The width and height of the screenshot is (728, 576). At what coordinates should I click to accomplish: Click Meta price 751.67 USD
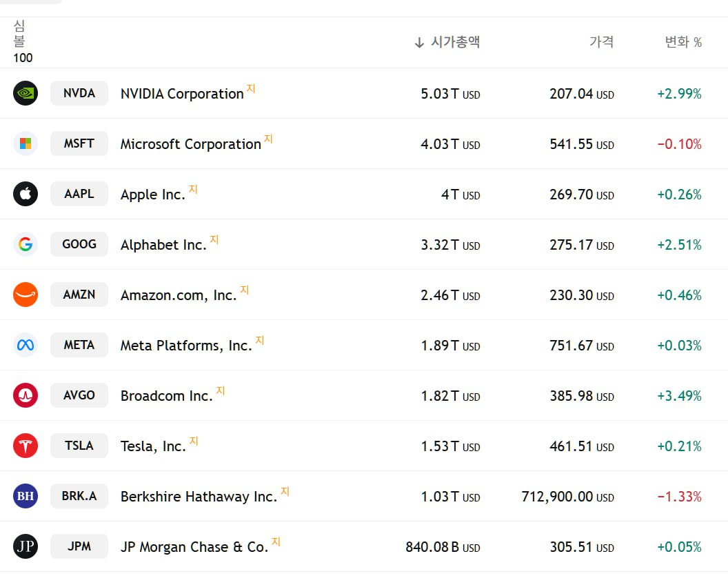(582, 346)
